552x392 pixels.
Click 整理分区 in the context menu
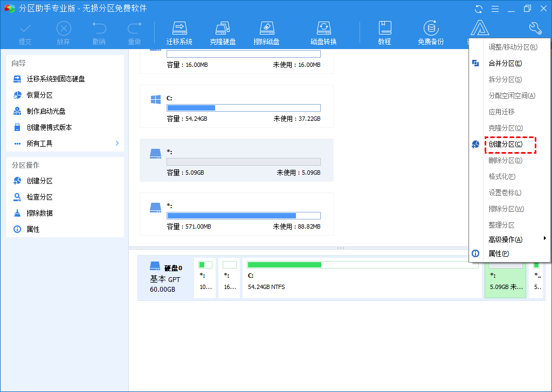click(x=510, y=225)
